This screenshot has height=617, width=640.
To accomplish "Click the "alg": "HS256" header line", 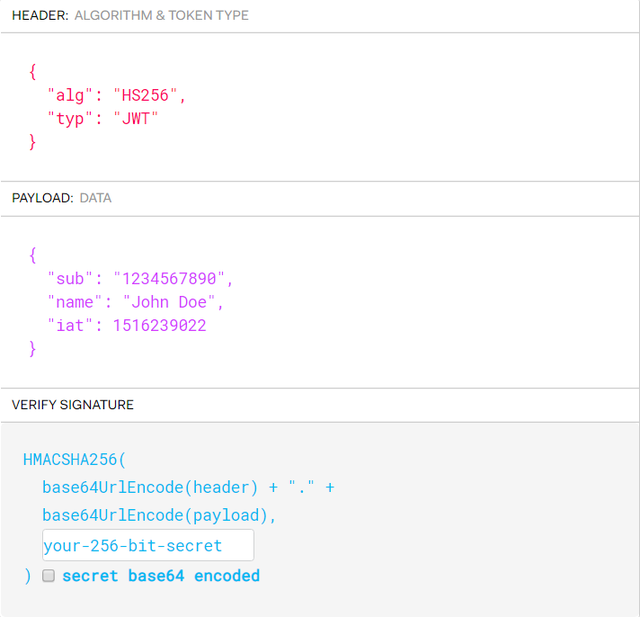I will 117,96.
